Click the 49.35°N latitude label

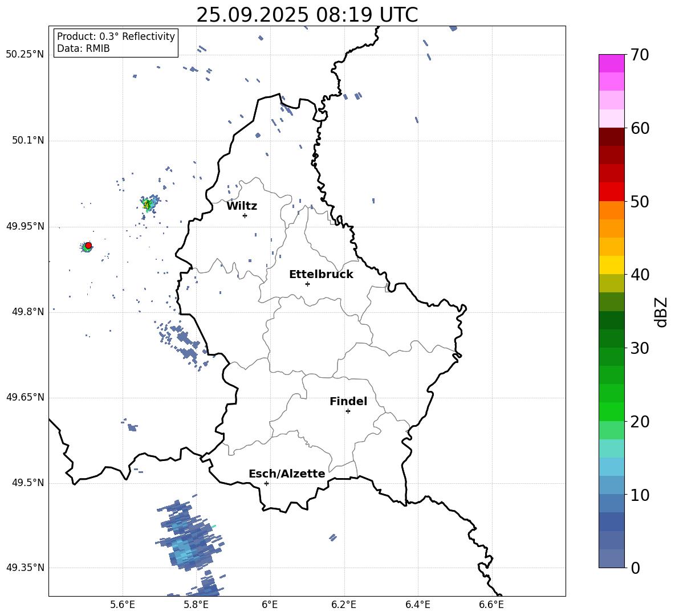(25, 568)
